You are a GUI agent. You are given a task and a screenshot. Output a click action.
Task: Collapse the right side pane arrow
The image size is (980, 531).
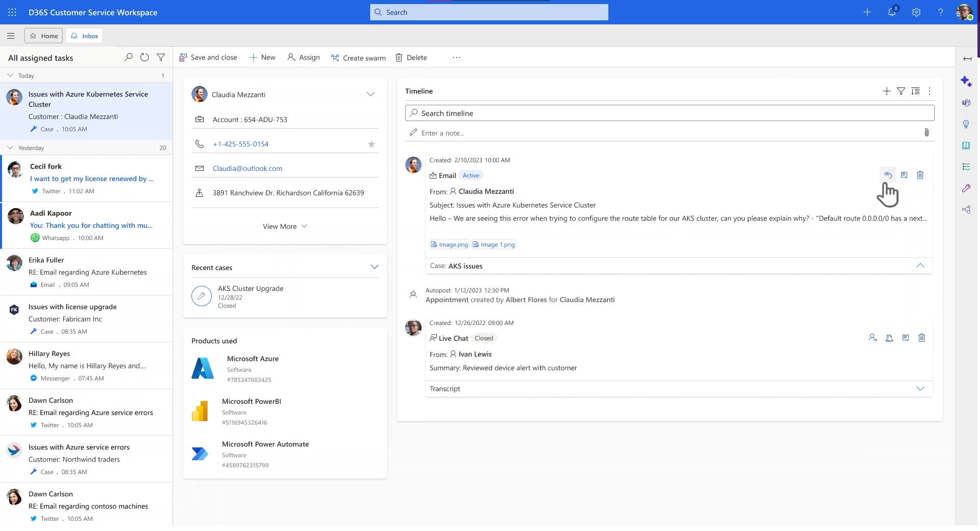(967, 58)
